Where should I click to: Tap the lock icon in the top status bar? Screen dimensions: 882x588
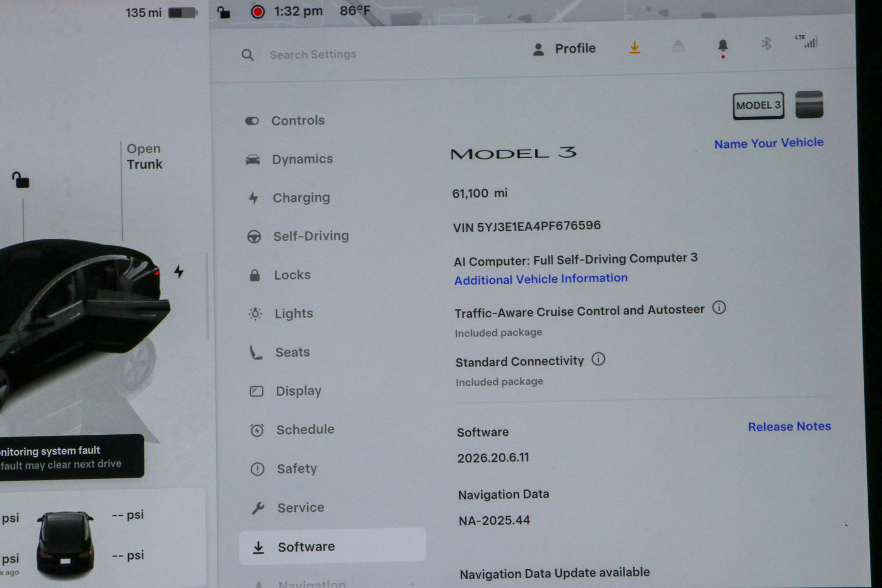[223, 12]
